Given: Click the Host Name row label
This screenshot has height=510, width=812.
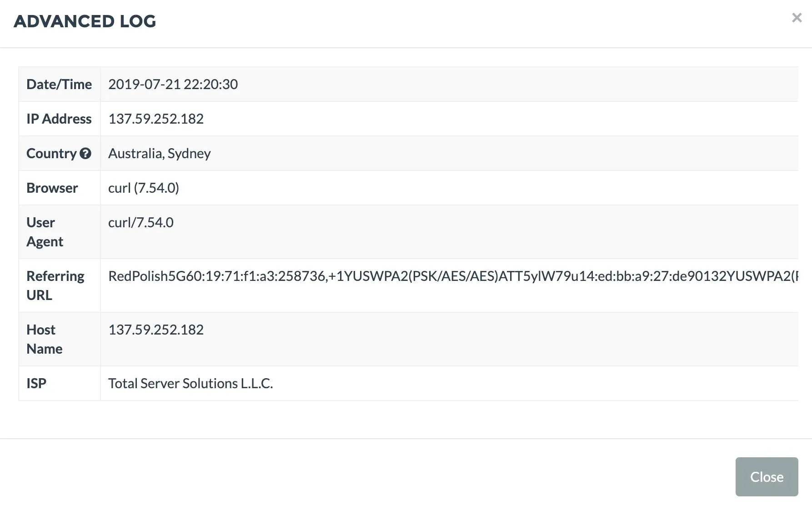Looking at the screenshot, I should click(45, 339).
